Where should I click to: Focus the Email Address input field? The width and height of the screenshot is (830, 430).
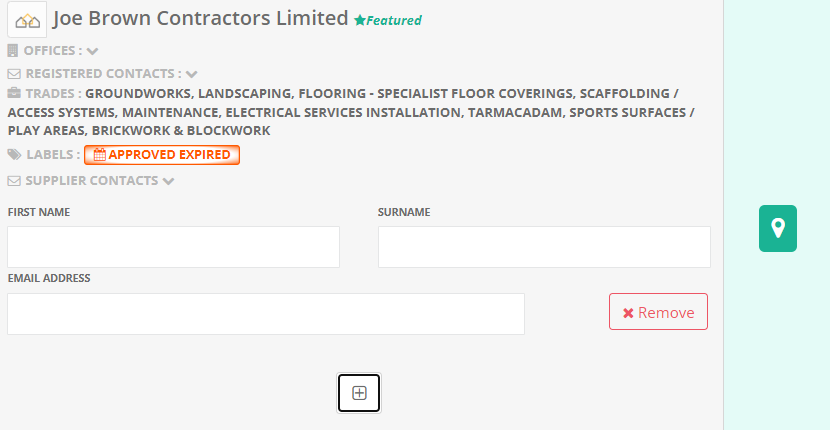[265, 314]
